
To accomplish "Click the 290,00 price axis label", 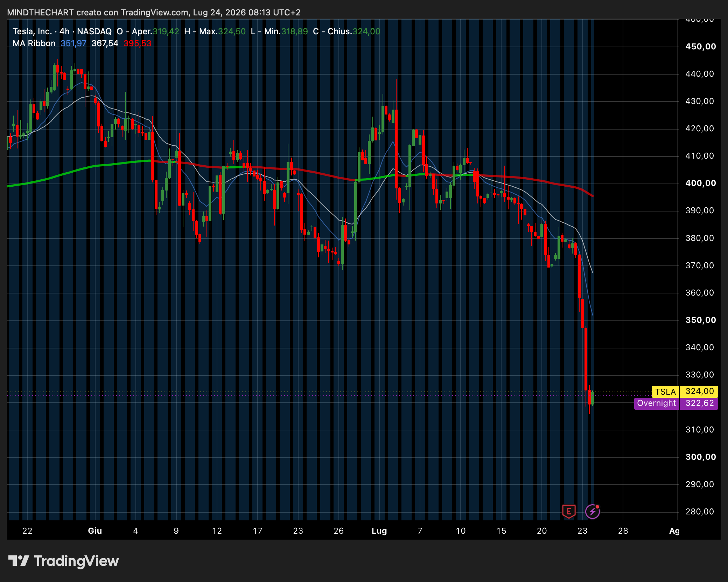I will 700,484.
